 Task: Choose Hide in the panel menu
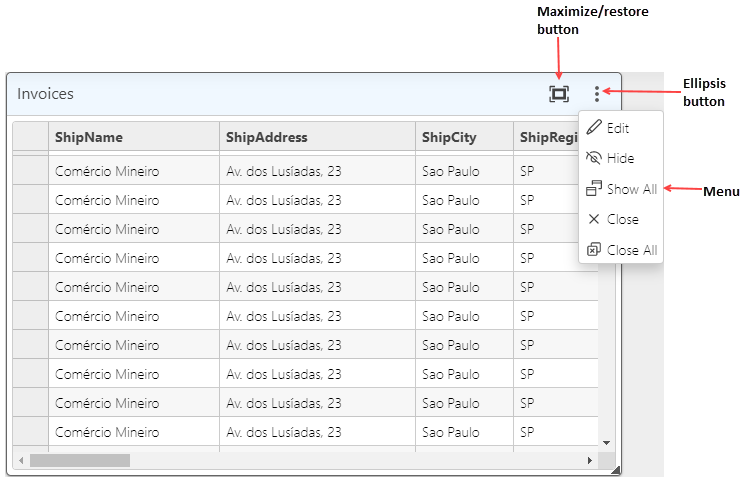tap(620, 158)
